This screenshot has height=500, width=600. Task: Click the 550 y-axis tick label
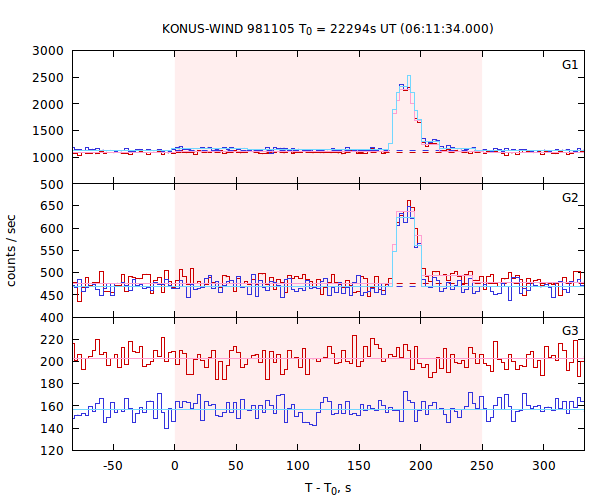pos(52,251)
